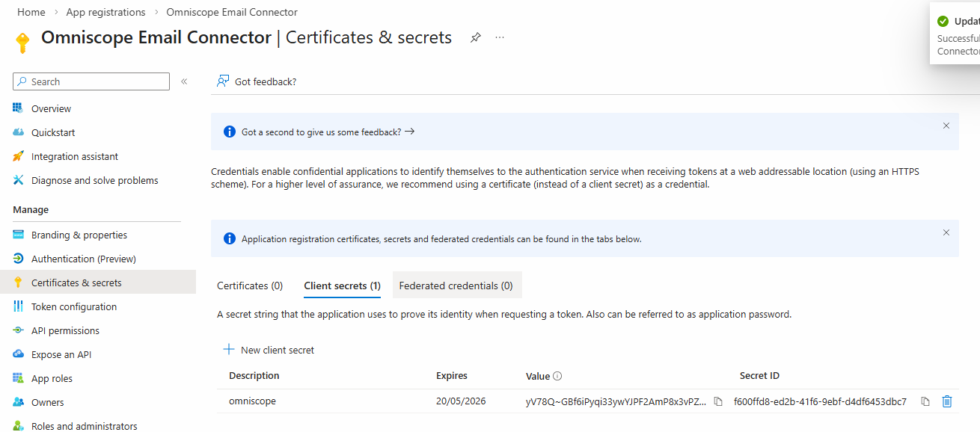This screenshot has width=980, height=432.
Task: Click the expiry date 20/05/2026
Action: pyautogui.click(x=461, y=401)
